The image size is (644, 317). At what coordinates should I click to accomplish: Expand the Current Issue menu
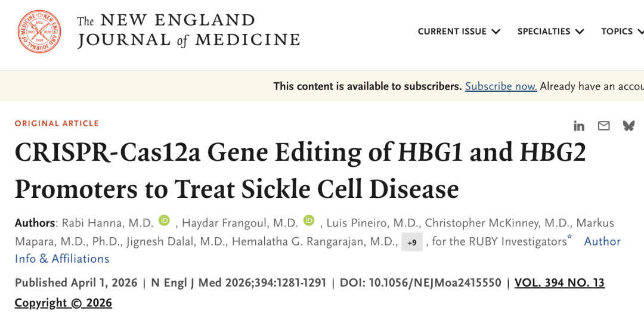click(459, 32)
